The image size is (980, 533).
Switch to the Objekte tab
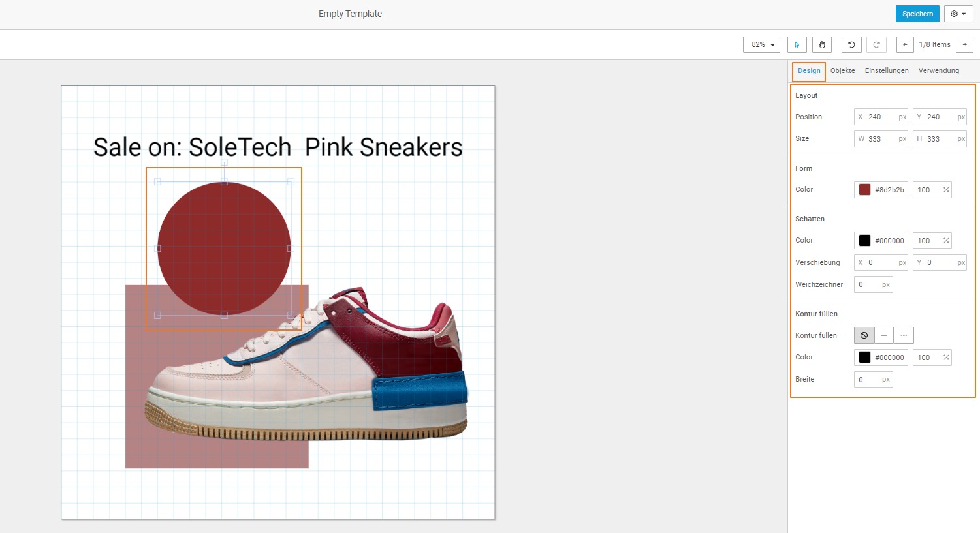click(x=842, y=70)
